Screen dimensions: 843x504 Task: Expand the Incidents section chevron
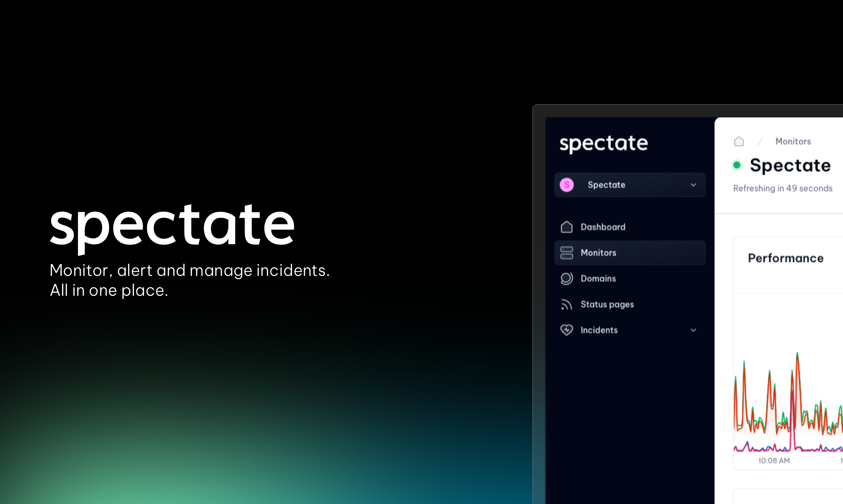click(693, 330)
